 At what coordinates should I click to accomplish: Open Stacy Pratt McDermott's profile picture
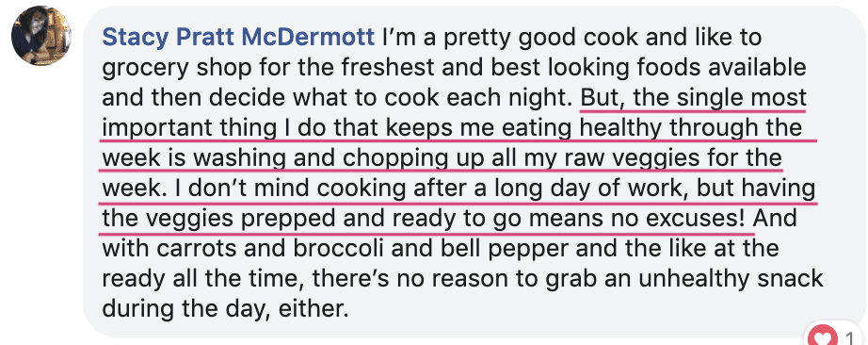pos(41,36)
